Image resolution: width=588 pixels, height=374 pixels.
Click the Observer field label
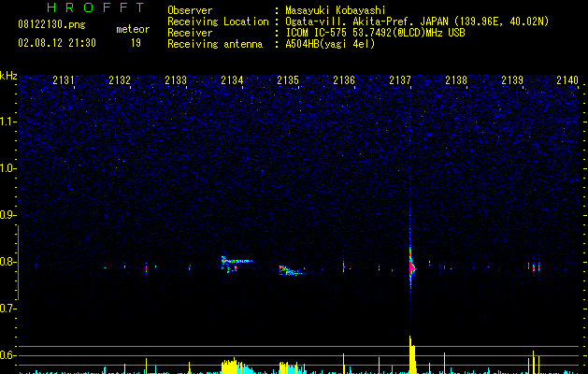point(190,10)
